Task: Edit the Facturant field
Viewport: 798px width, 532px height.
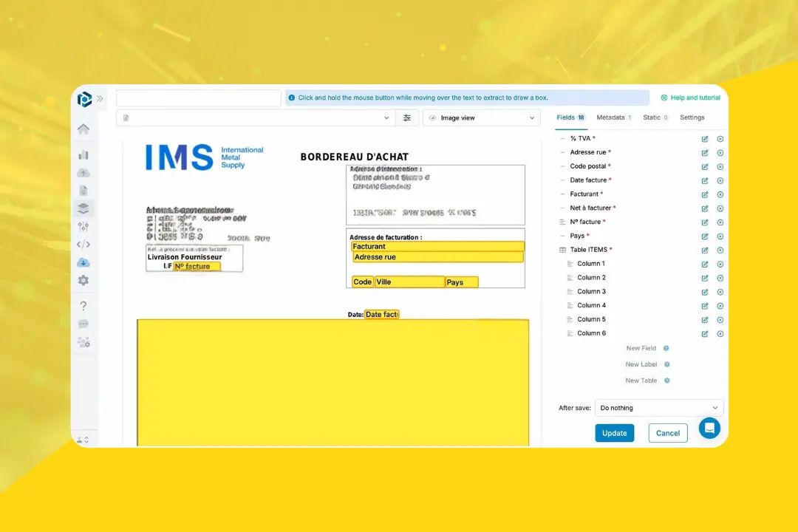Action: click(705, 194)
